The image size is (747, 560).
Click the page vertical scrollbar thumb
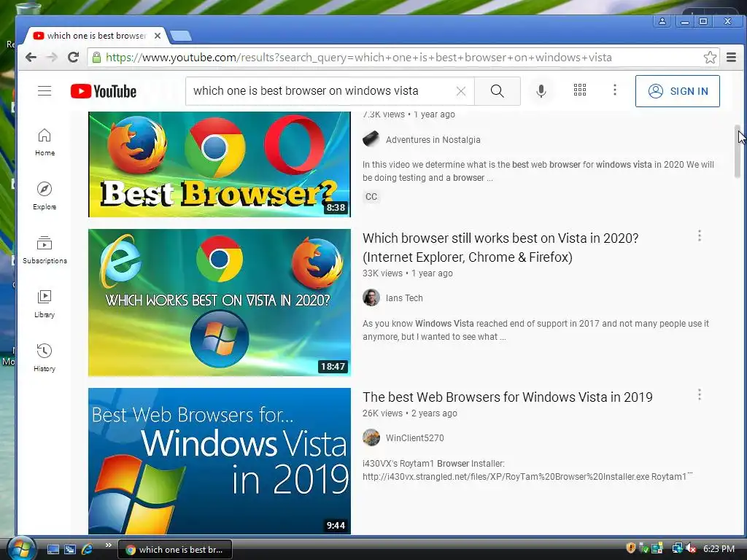pyautogui.click(x=738, y=152)
